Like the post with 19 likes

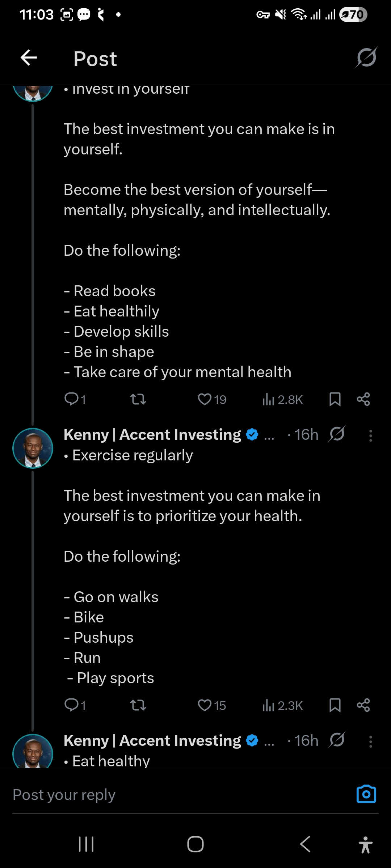tap(205, 399)
